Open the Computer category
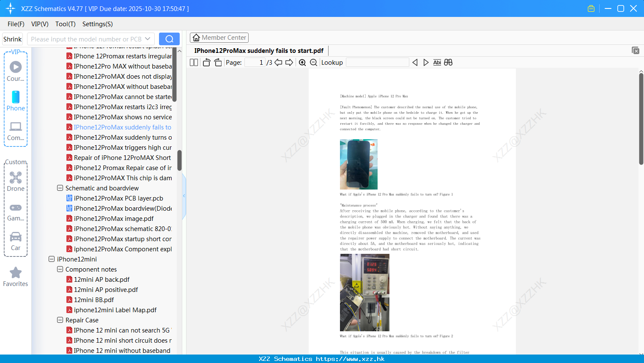This screenshot has width=644, height=363. tap(16, 131)
